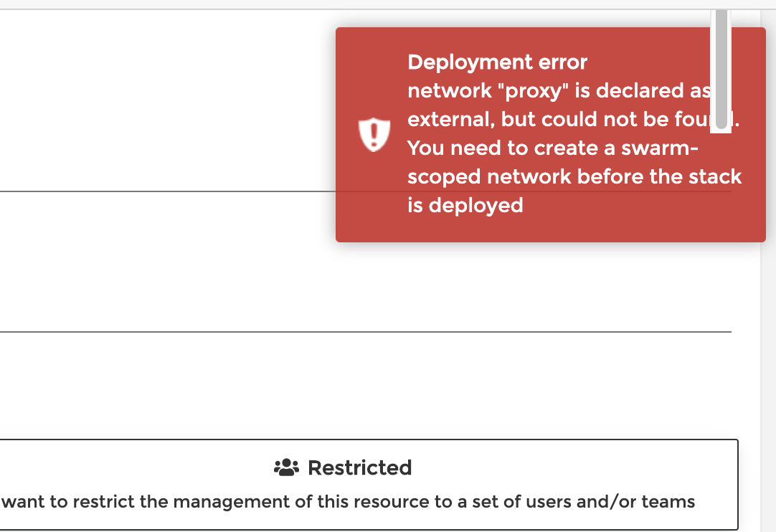Click the Deployment error title
Viewport: 776px width, 532px height.
(498, 62)
